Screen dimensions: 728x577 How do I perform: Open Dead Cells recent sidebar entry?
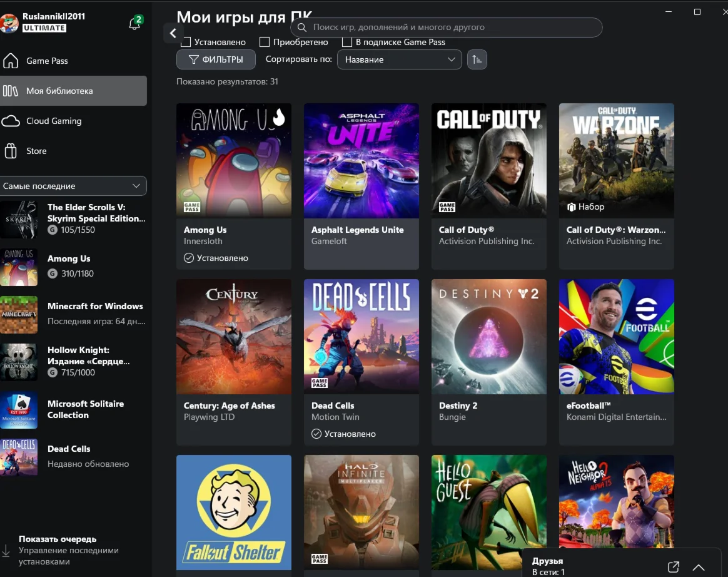[x=73, y=457]
